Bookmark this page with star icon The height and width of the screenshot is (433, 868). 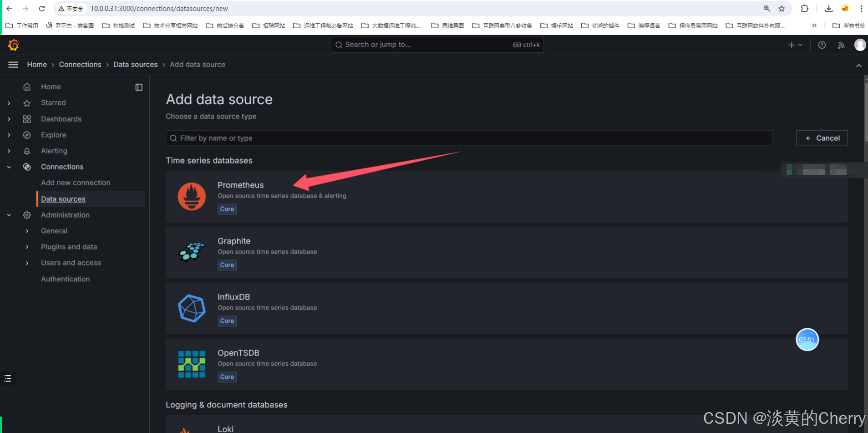pos(782,9)
